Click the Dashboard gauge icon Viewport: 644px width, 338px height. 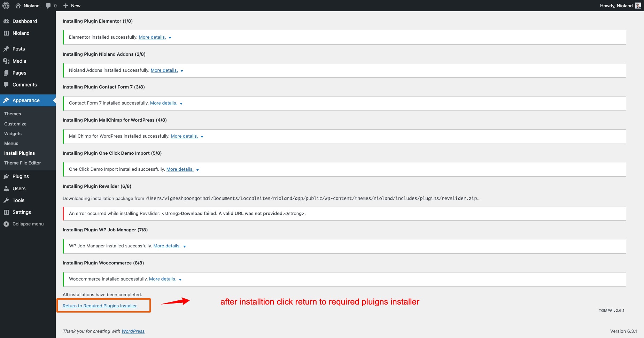[6, 21]
